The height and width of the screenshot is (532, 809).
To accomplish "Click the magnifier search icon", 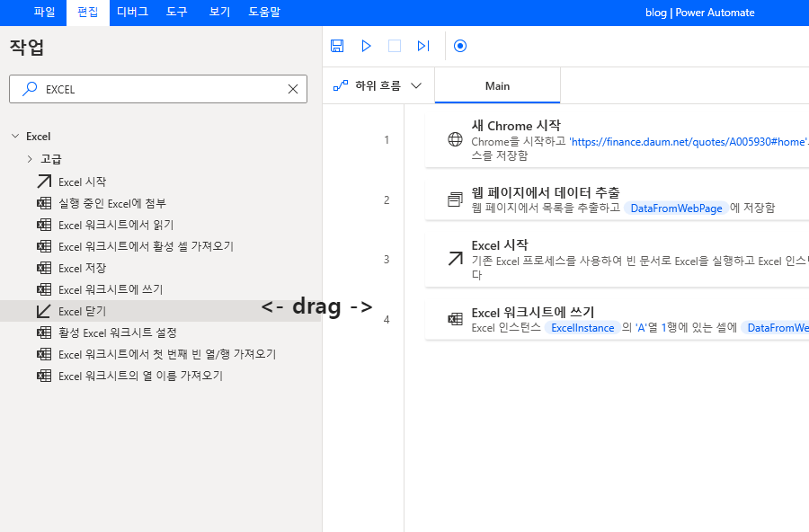I will click(30, 89).
